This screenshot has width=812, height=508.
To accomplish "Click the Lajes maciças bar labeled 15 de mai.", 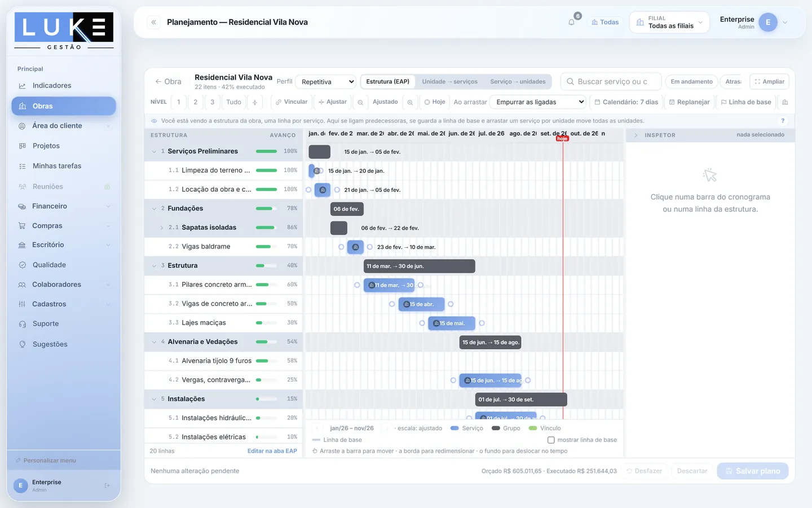I will (452, 323).
